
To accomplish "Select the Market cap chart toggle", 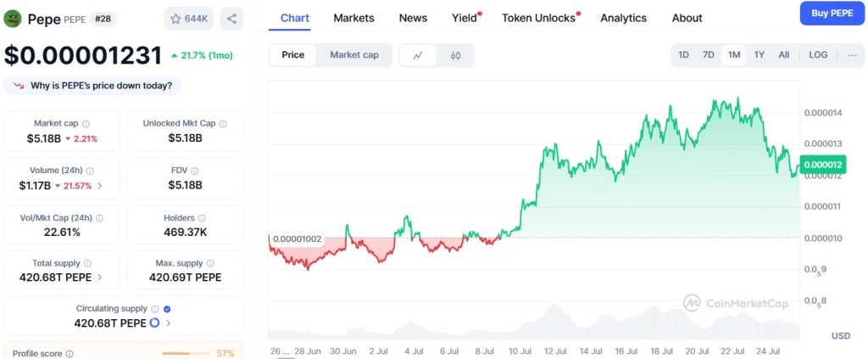I will coord(354,55).
